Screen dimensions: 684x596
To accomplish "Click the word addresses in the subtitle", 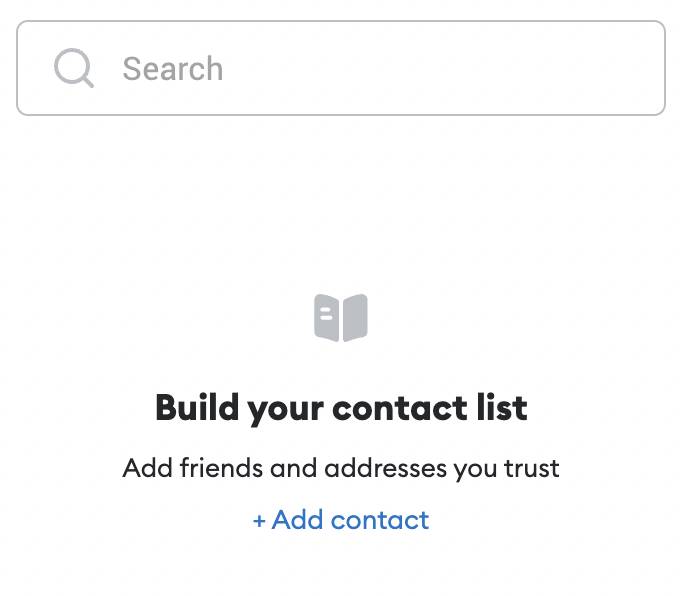I will click(386, 468).
